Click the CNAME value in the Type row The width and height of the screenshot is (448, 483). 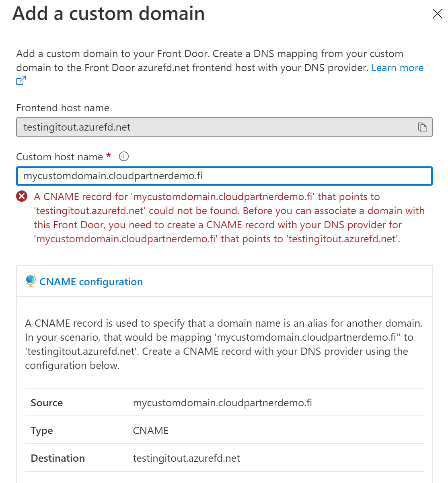[x=150, y=430]
